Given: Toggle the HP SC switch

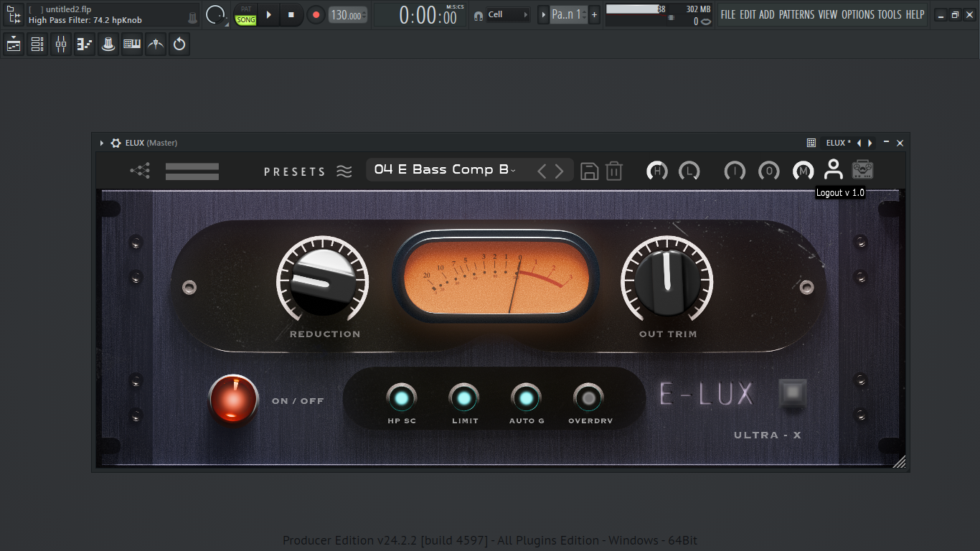Looking at the screenshot, I should (402, 397).
